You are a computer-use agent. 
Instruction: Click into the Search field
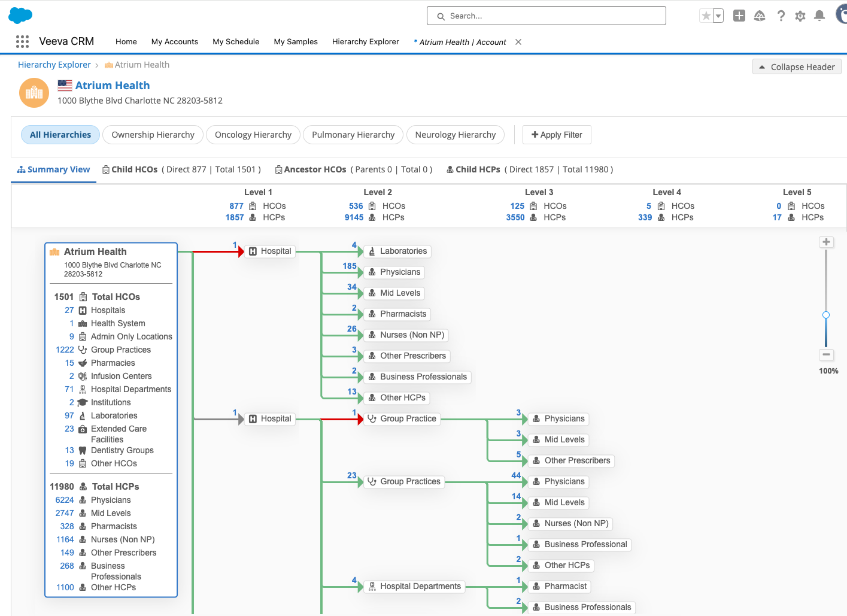pos(546,16)
